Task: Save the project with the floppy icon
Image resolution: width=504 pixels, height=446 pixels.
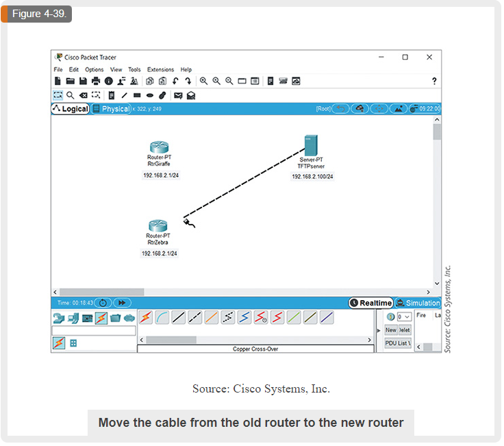Action: 83,81
